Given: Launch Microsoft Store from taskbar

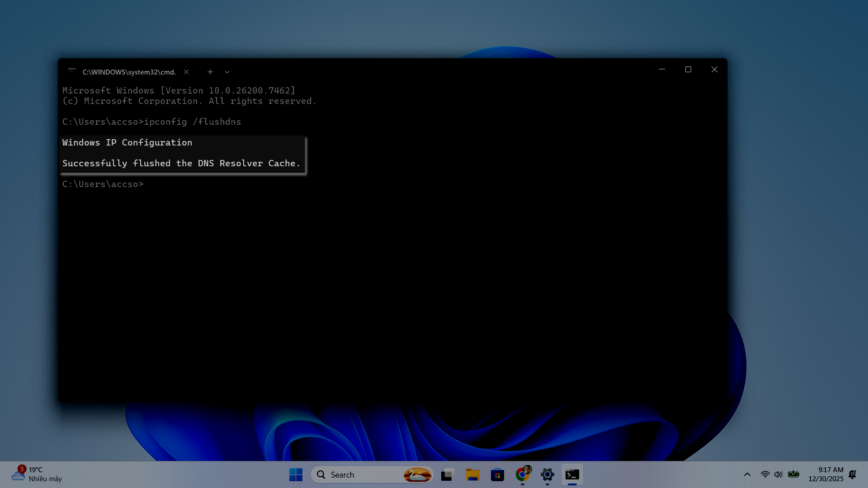Looking at the screenshot, I should tap(497, 474).
